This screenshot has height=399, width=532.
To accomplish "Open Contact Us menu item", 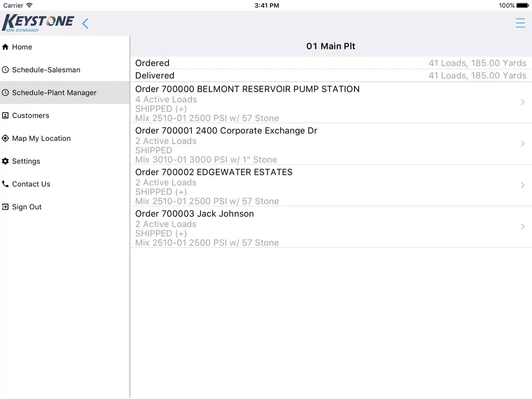I will (65, 184).
